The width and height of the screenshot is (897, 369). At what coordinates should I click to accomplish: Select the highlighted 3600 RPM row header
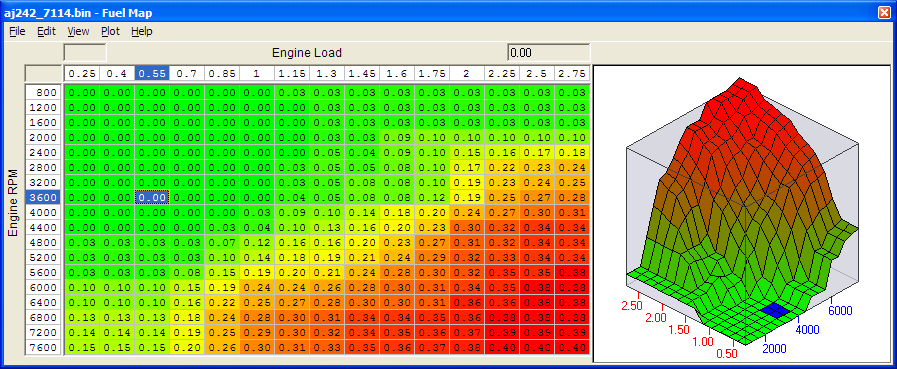tap(44, 197)
